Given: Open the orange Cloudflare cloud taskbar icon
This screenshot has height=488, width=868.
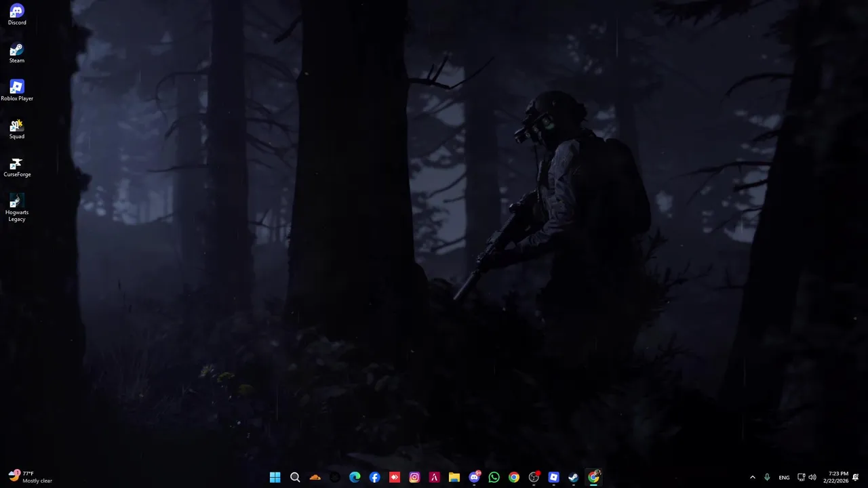Looking at the screenshot, I should coord(315,477).
